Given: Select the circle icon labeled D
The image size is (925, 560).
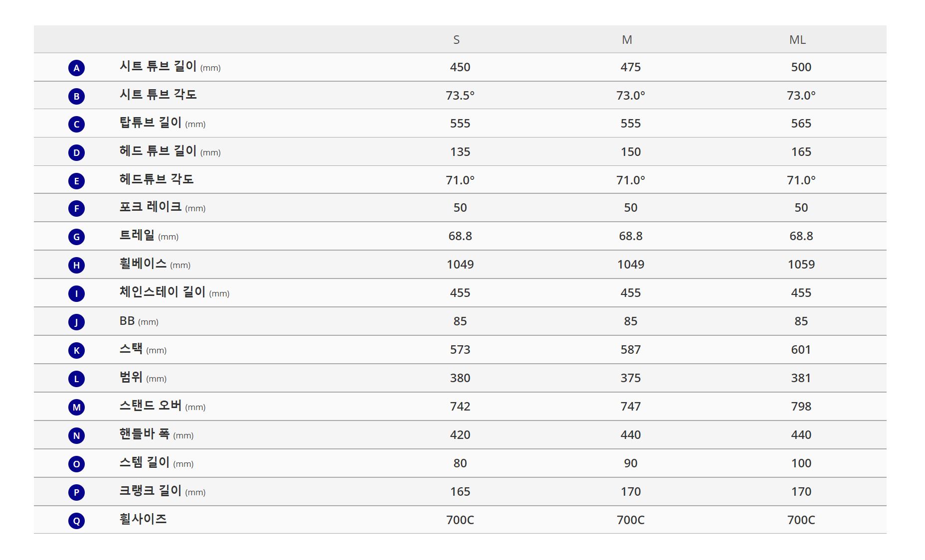Looking at the screenshot, I should [x=76, y=152].
